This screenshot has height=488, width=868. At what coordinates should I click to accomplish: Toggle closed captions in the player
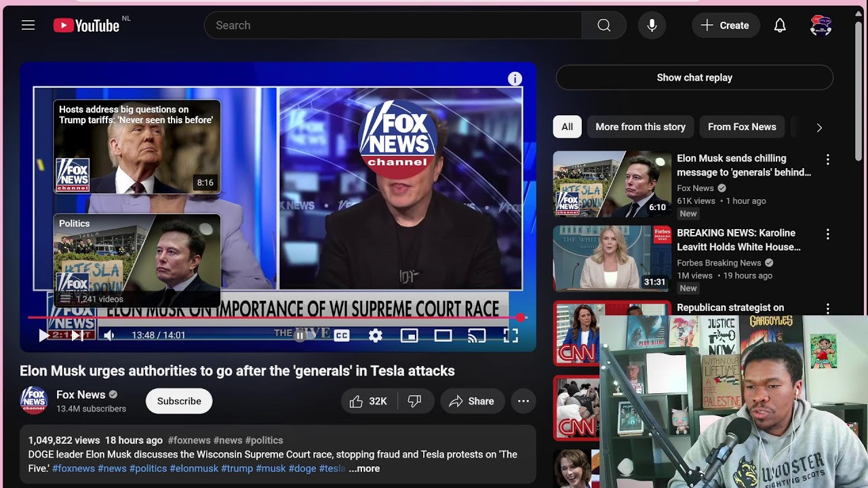point(342,335)
